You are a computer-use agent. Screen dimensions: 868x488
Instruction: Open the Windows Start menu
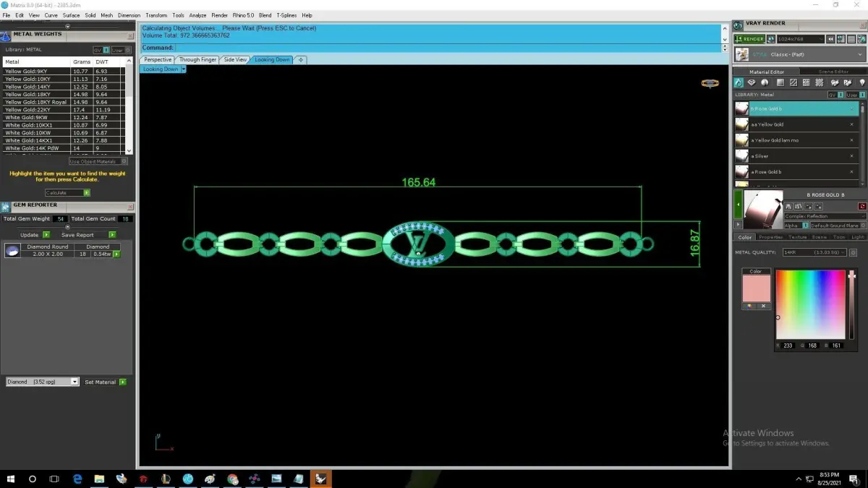tap(11, 479)
